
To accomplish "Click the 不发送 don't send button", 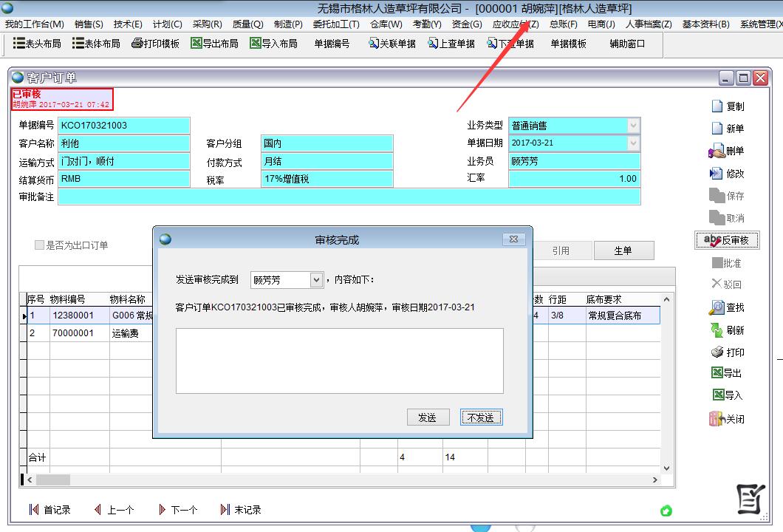I will pyautogui.click(x=481, y=417).
